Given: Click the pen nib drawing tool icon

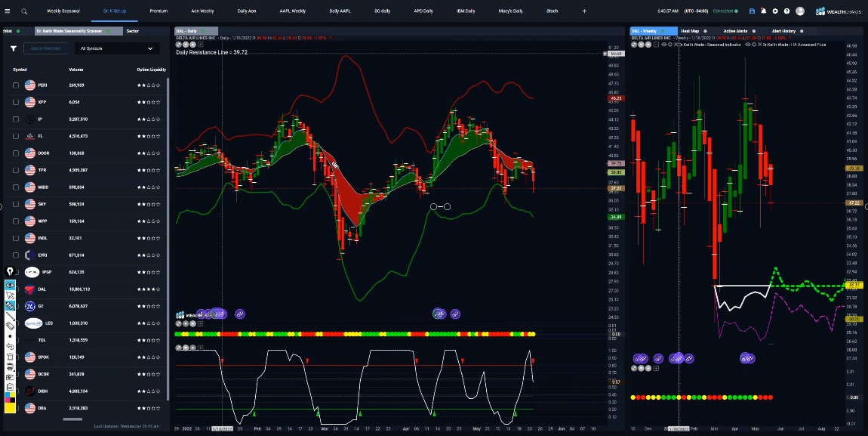Looking at the screenshot, I should [x=10, y=271].
